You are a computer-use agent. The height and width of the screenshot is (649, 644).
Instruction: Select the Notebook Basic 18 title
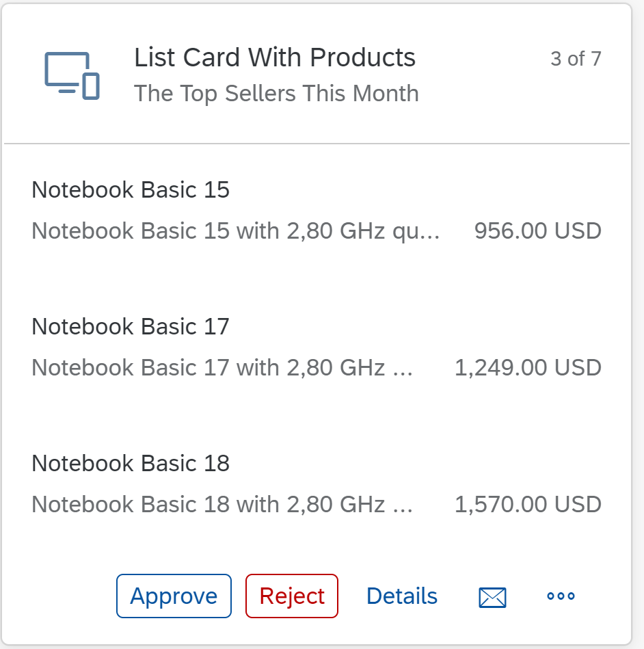(131, 463)
